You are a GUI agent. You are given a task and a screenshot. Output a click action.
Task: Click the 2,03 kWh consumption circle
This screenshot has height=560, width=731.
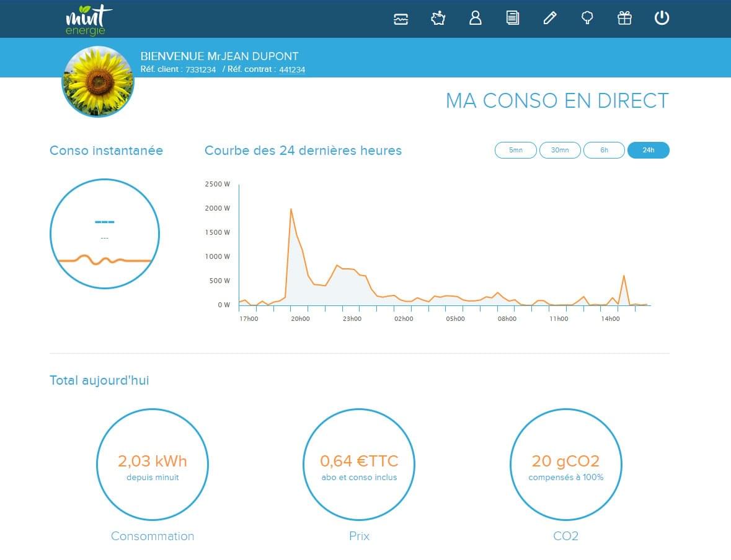pyautogui.click(x=153, y=465)
